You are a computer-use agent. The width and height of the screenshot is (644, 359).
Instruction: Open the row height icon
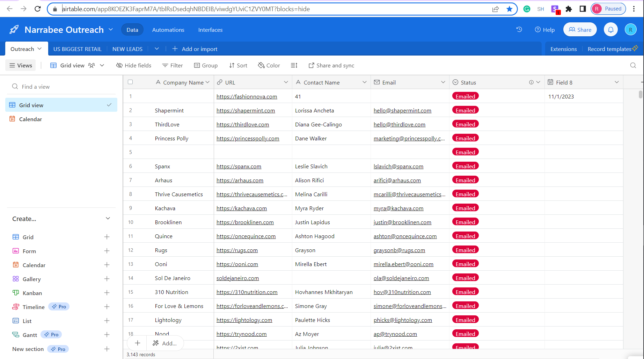point(294,65)
